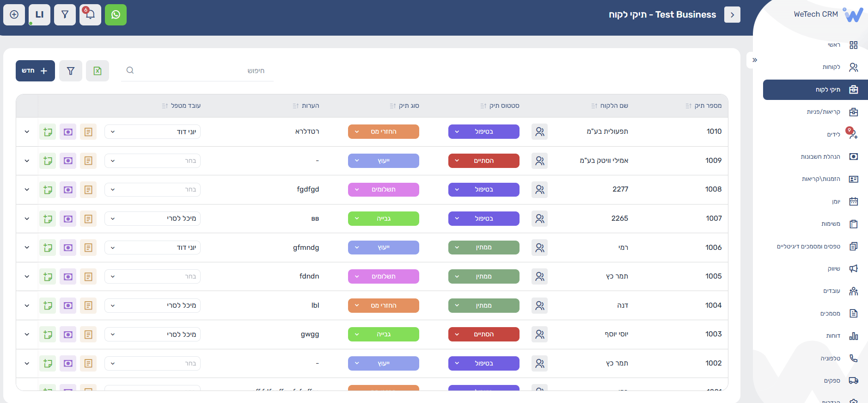Click the purple payment icon for case 1008
The height and width of the screenshot is (403, 868).
pyautogui.click(x=68, y=190)
